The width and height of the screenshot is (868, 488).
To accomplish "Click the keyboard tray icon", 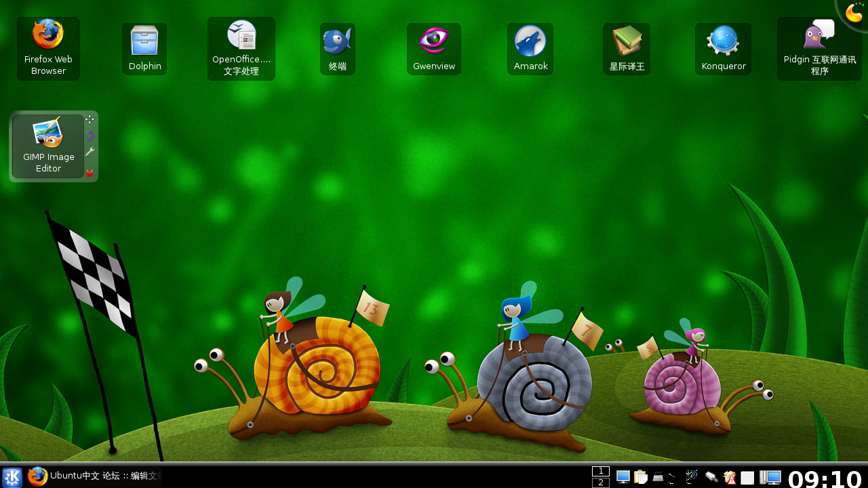I will coord(658,477).
